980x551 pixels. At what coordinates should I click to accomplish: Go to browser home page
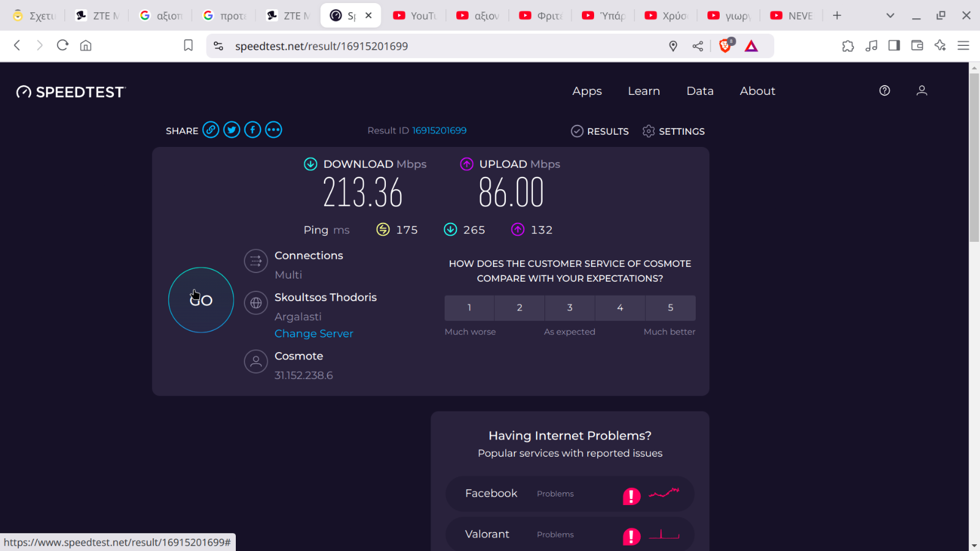point(86,45)
